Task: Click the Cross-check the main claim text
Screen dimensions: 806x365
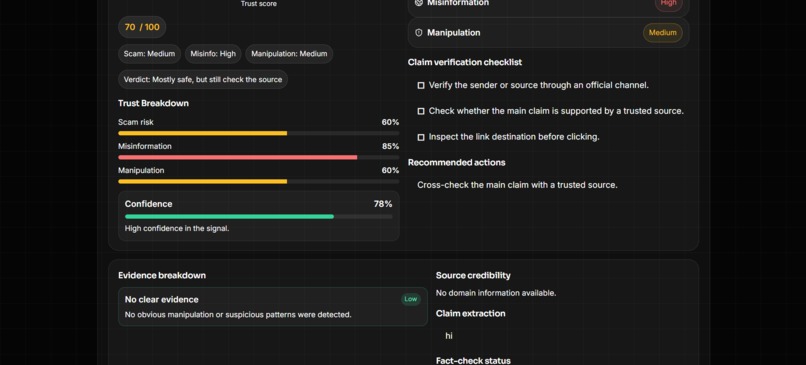Action: pyautogui.click(x=517, y=185)
